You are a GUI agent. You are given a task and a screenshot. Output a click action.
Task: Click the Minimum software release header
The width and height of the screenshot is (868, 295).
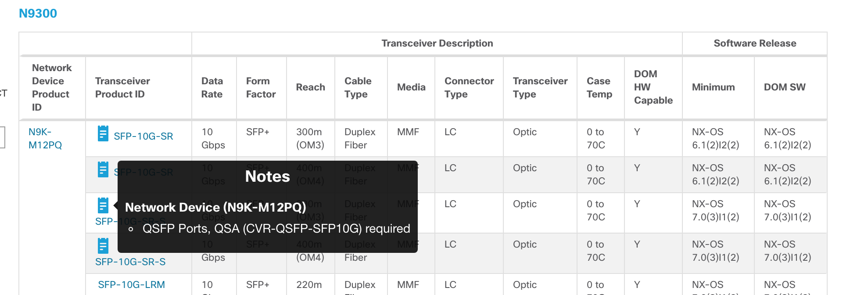tap(713, 87)
